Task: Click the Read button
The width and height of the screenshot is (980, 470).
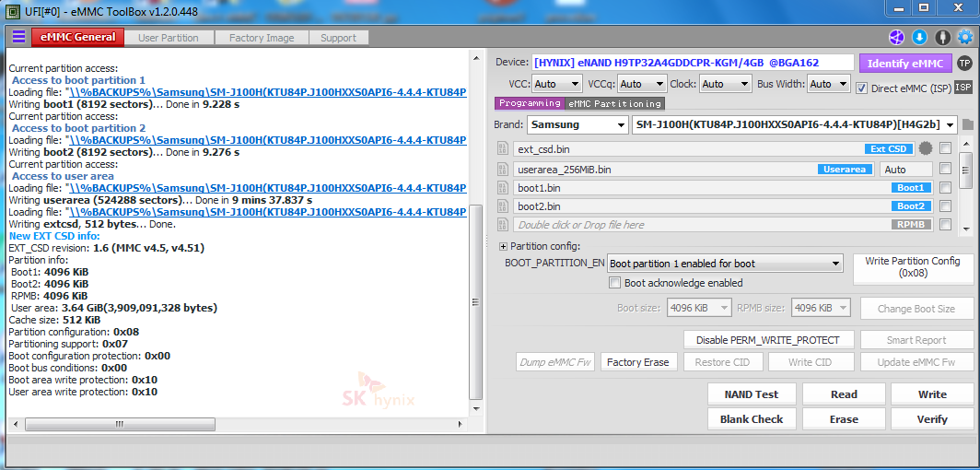Action: (x=844, y=394)
